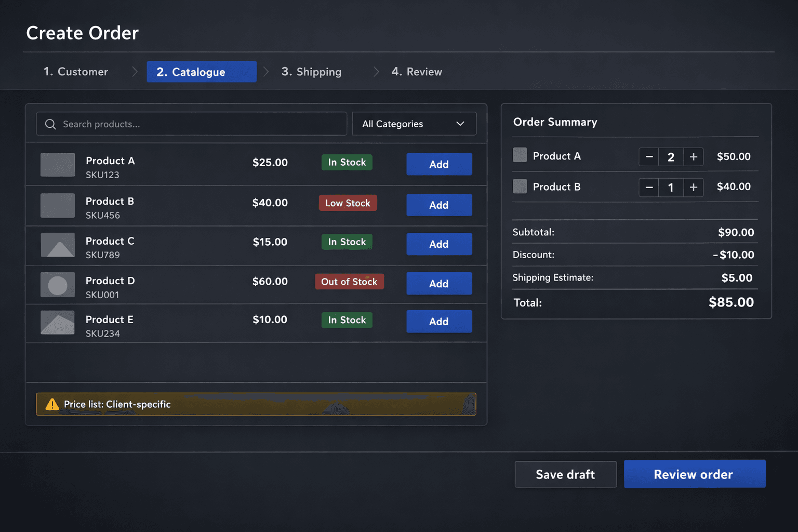This screenshot has height=532, width=798.
Task: Switch to the Customer step
Action: (75, 72)
